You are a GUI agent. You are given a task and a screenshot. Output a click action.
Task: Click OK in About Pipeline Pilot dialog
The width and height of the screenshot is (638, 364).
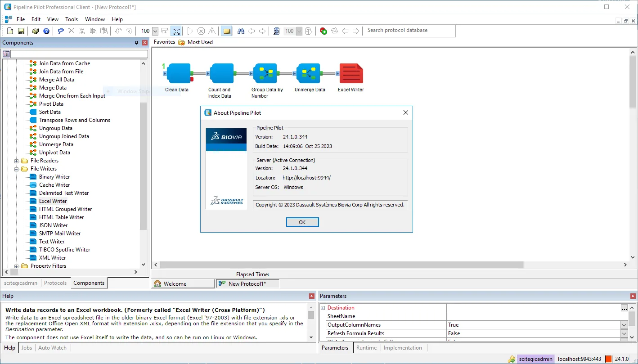[x=302, y=222]
